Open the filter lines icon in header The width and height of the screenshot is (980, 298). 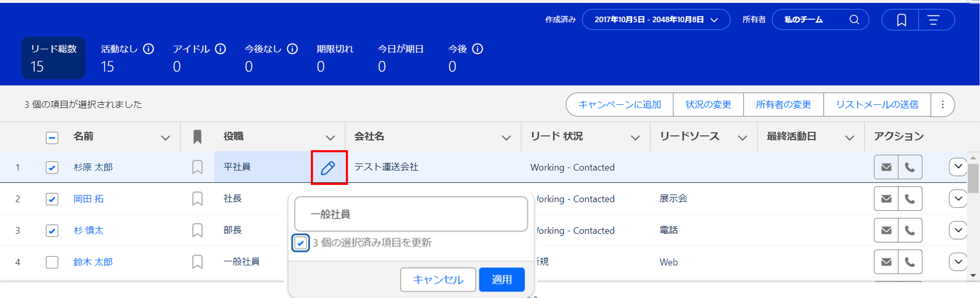[933, 20]
